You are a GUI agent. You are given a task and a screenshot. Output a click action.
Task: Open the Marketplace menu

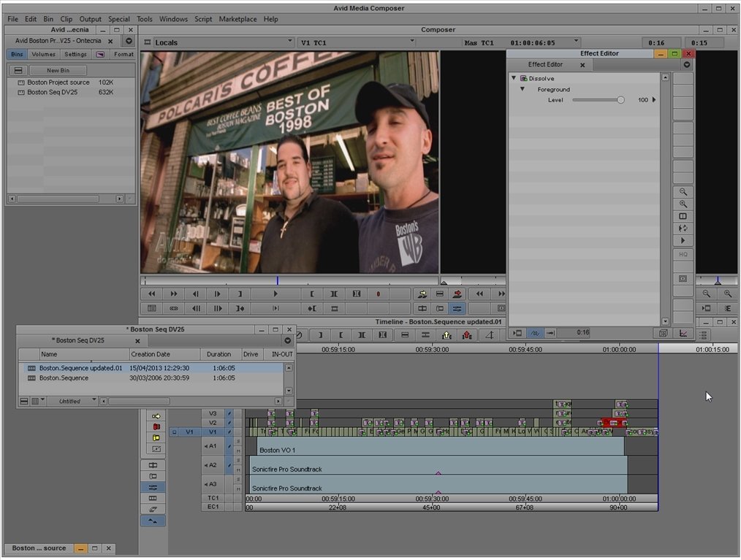(x=237, y=19)
